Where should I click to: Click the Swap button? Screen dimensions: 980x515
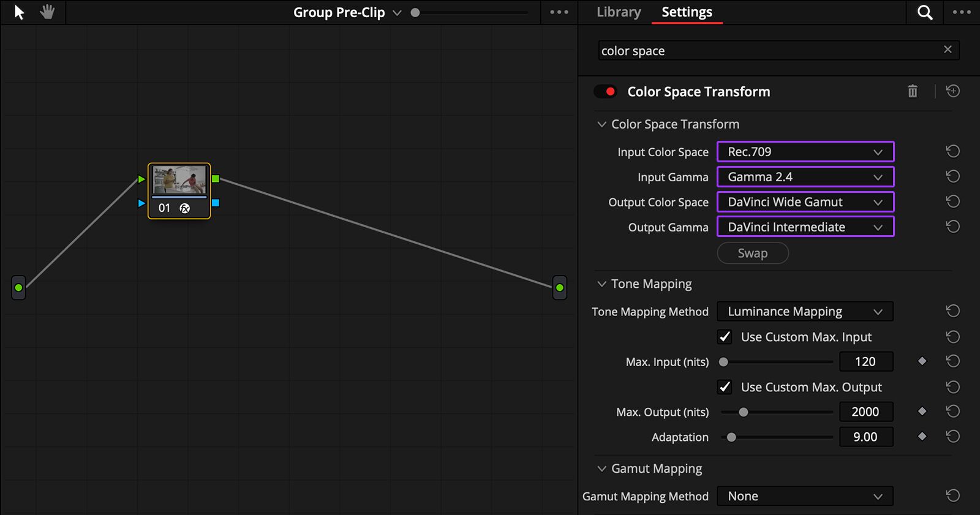[752, 254]
